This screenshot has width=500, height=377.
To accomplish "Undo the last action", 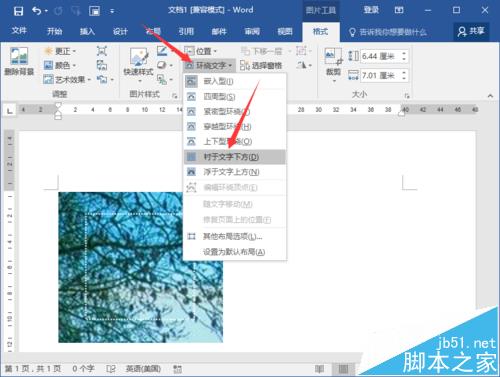I will (36, 11).
